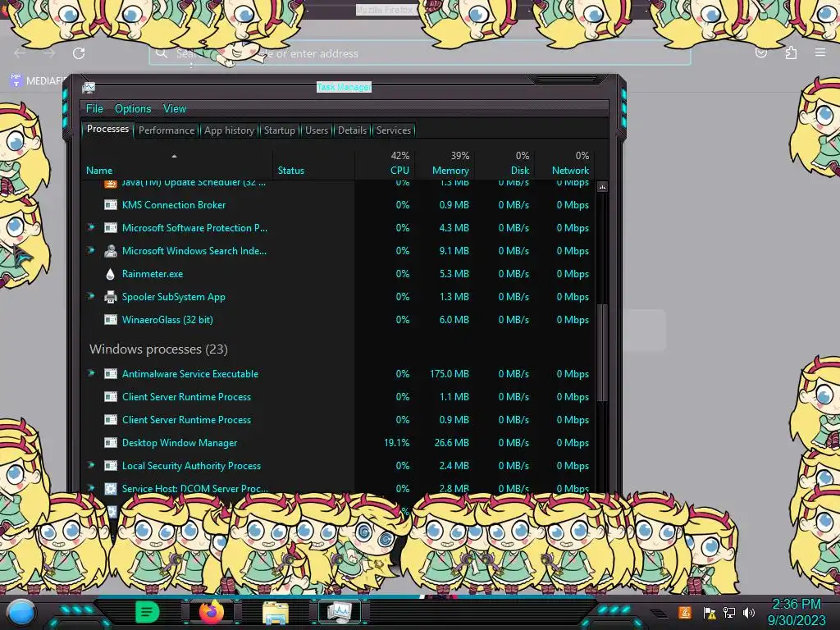Screen dimensions: 840x630
Task: Switch to the Users tab
Action: click(x=317, y=130)
